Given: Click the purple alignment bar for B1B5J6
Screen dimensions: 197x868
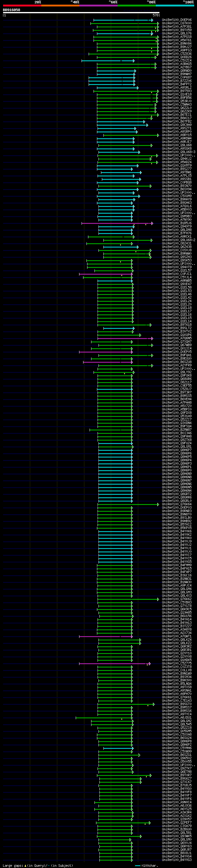Looking at the screenshot, I should tap(117, 223).
